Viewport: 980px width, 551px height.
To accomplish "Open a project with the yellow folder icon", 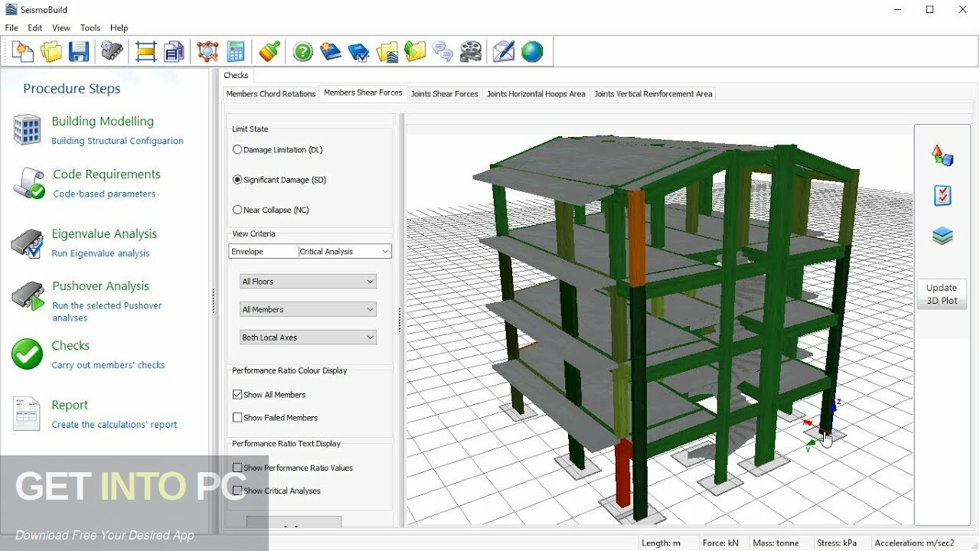I will [x=51, y=51].
